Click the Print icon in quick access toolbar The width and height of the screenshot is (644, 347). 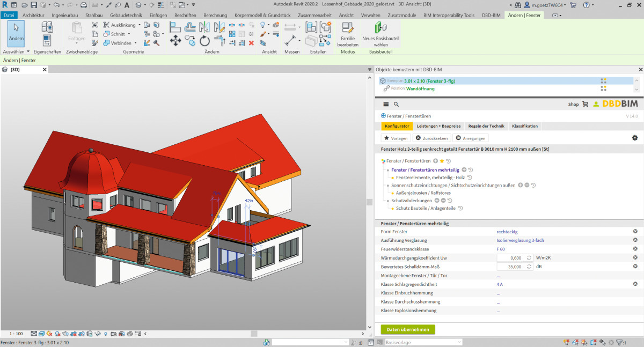(83, 5)
